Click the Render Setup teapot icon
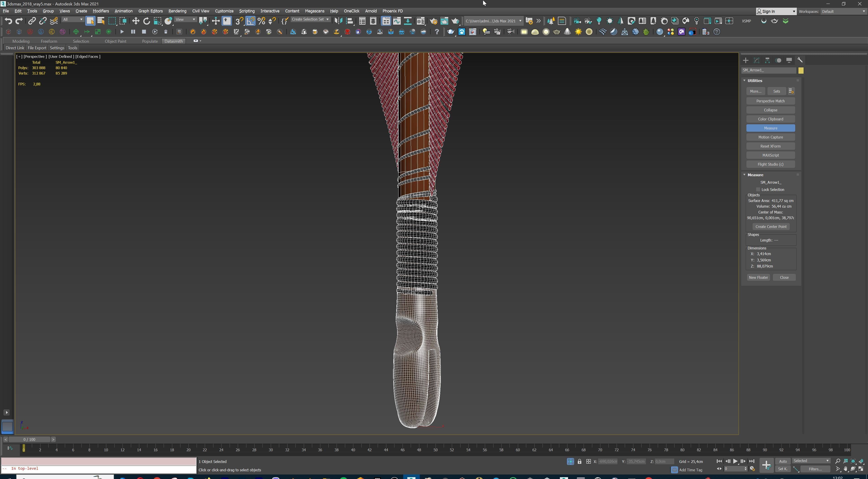This screenshot has width=868, height=479. pos(433,21)
